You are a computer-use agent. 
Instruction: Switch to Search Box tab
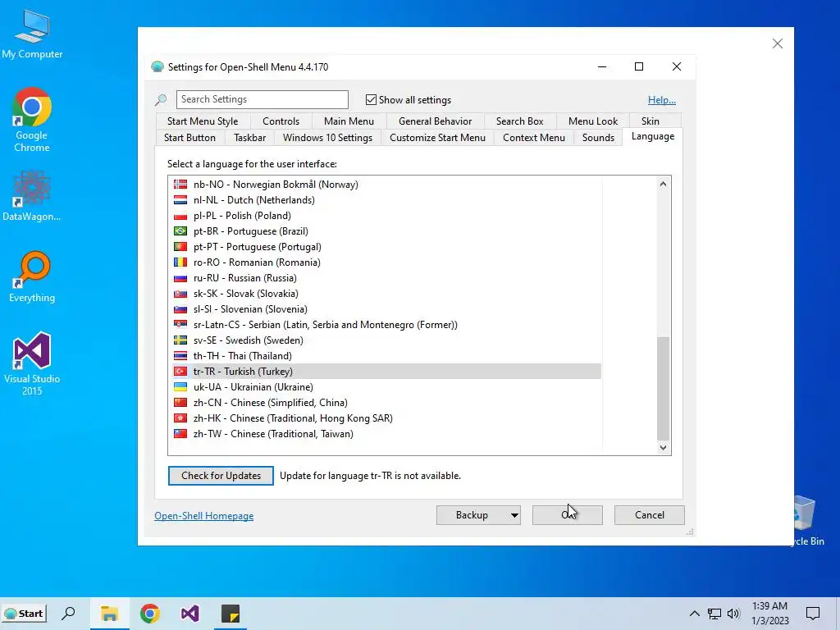(x=519, y=121)
